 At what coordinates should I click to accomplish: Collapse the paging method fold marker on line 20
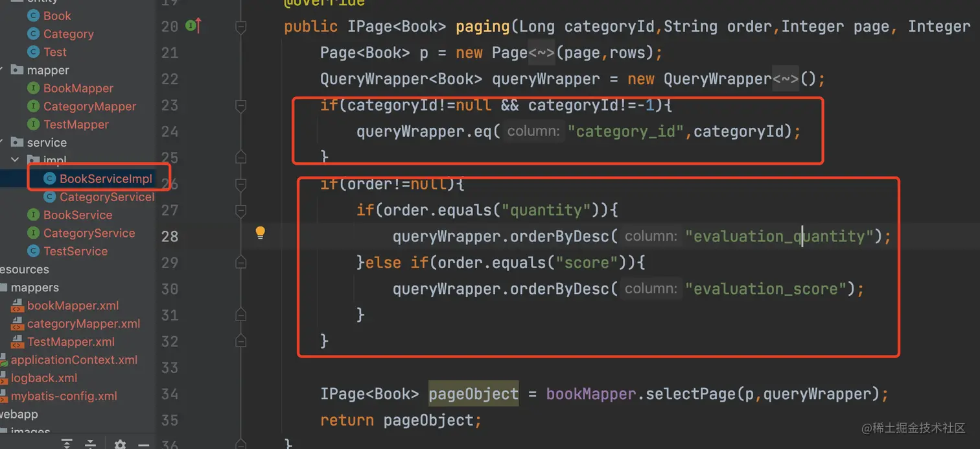[241, 27]
